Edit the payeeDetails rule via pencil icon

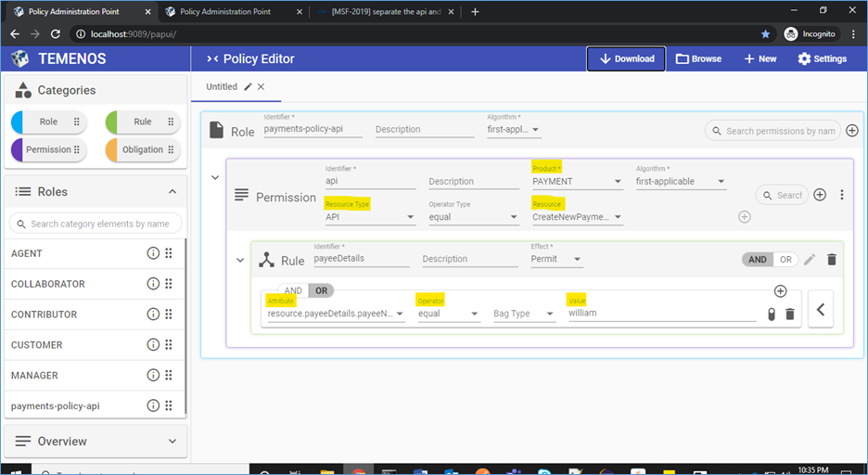tap(810, 260)
